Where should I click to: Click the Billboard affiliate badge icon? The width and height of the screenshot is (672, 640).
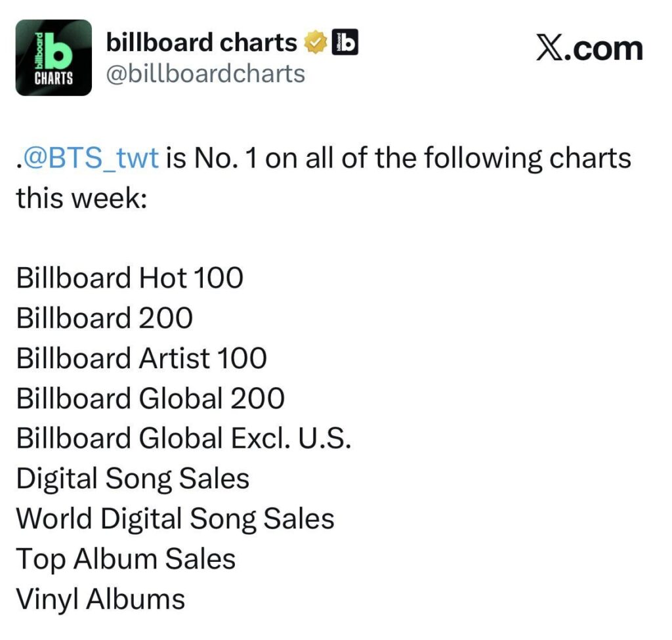click(x=345, y=42)
